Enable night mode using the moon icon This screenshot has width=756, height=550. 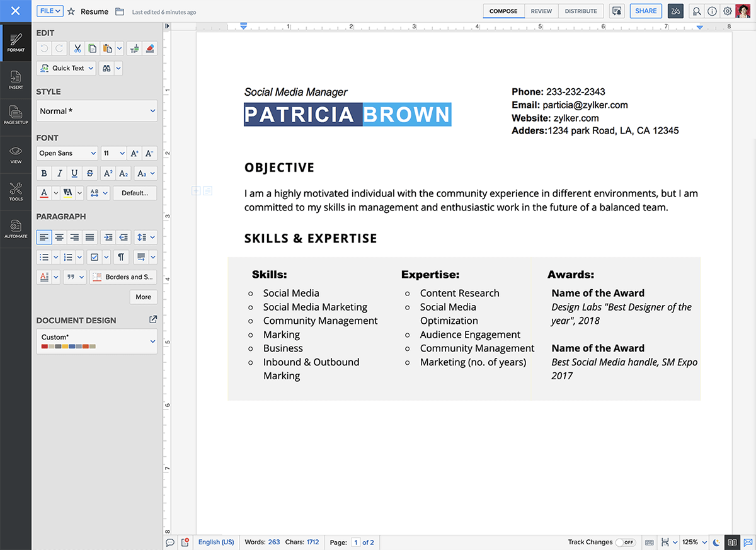coord(716,542)
